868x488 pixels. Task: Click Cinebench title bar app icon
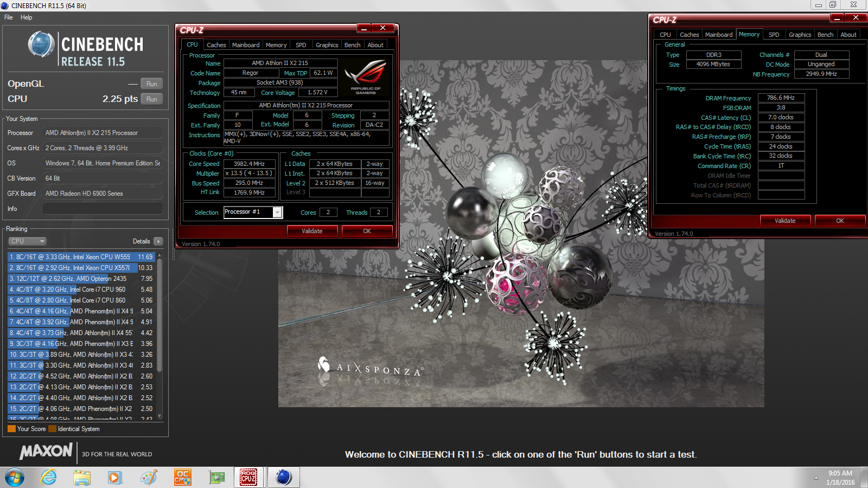click(5, 5)
